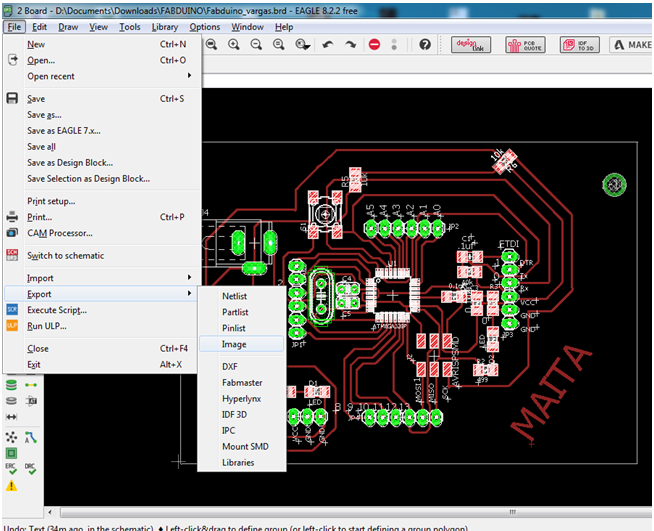The width and height of the screenshot is (654, 531).
Task: Select the gray Hole/pad stack tool
Action: (x=11, y=401)
